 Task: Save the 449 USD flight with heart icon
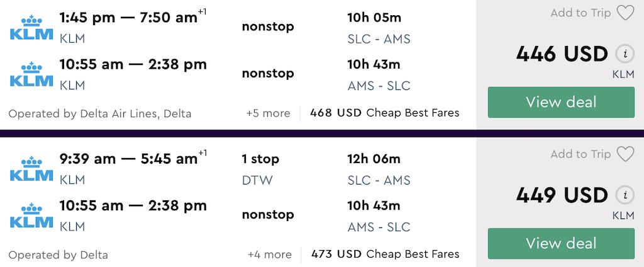tap(625, 154)
